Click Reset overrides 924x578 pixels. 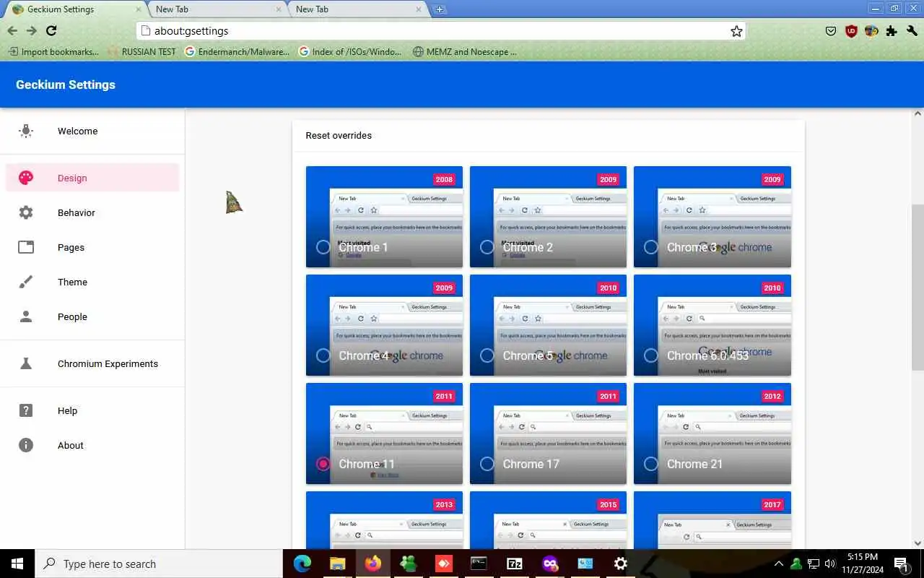tap(339, 135)
